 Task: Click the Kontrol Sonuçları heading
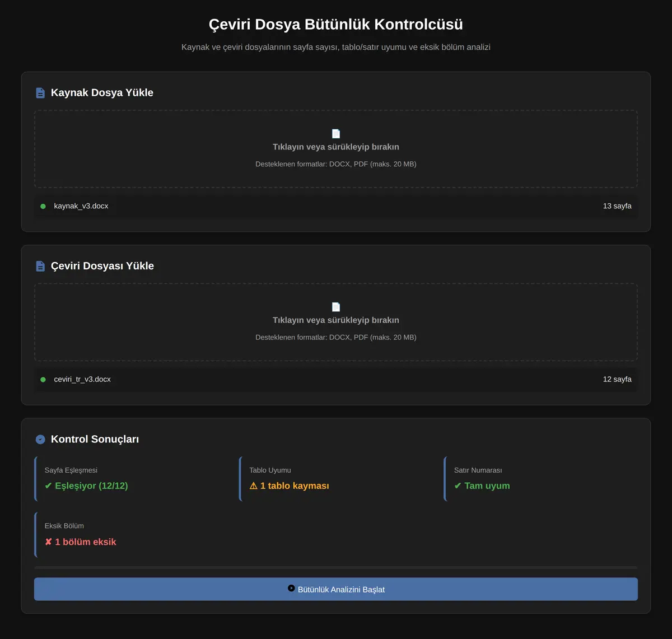[x=95, y=440]
